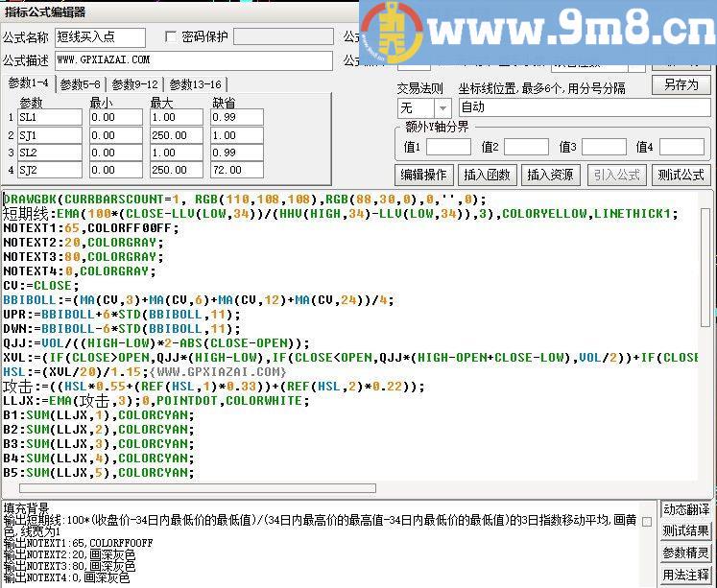Switch to the 参数13-16 tab
Screen dimensions: 717x588
[x=195, y=84]
